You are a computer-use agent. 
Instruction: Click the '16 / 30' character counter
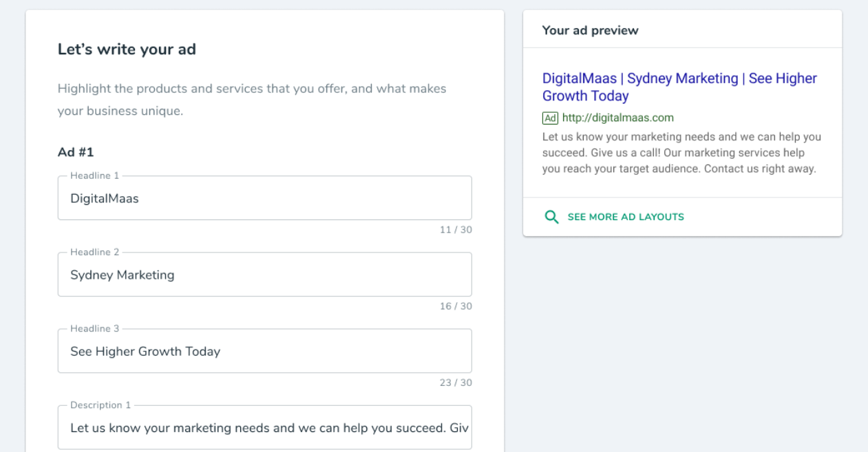coord(456,306)
